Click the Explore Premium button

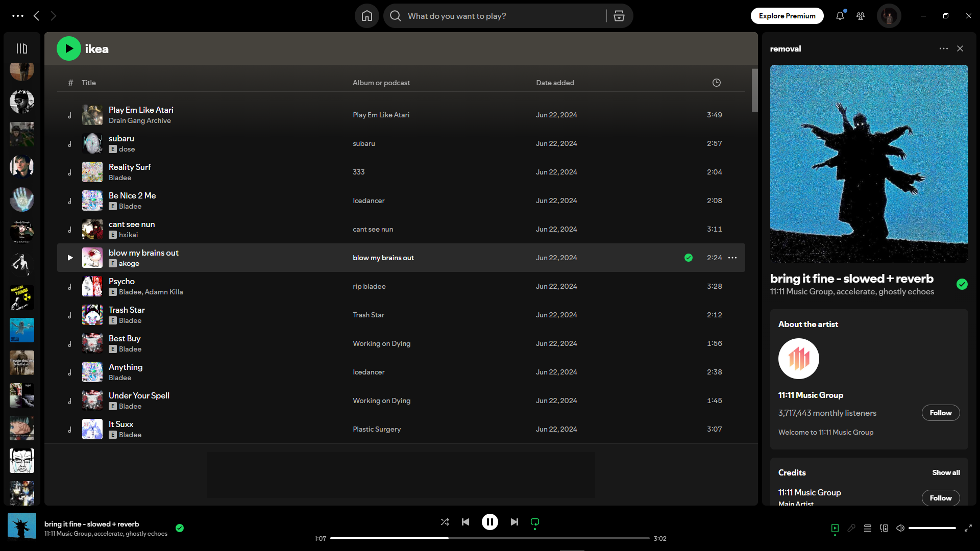(x=787, y=16)
